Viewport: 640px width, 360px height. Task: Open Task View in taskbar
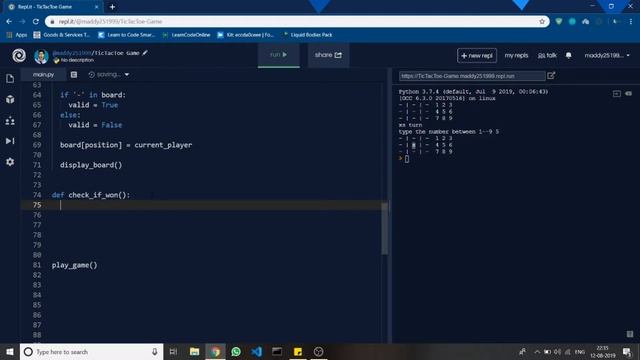click(x=173, y=351)
